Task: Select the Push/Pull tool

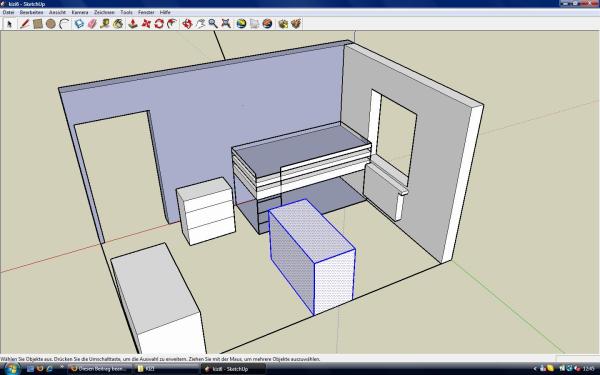Action: [133, 24]
